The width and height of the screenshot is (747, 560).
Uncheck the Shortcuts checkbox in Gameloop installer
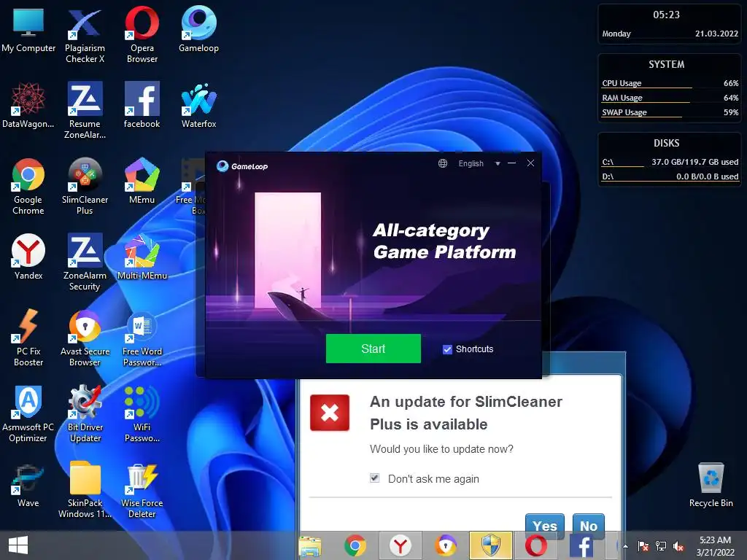pos(447,349)
